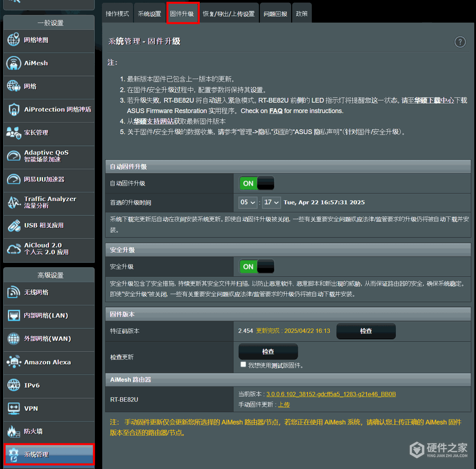Click the 2.454 signature version text
Viewport: 476px width, 469px height.
coord(246,331)
